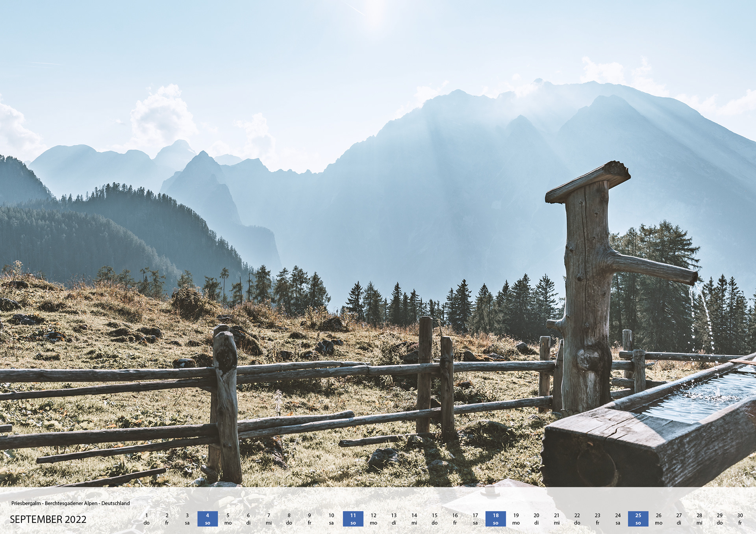
Task: Click calendar day 22 (do)
Action: click(x=577, y=519)
